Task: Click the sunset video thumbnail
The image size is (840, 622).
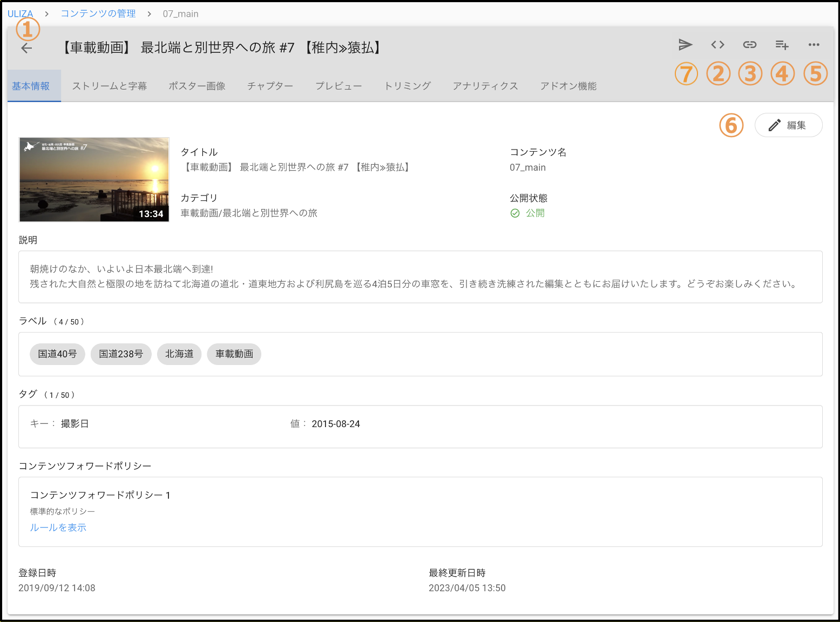Action: pyautogui.click(x=94, y=179)
